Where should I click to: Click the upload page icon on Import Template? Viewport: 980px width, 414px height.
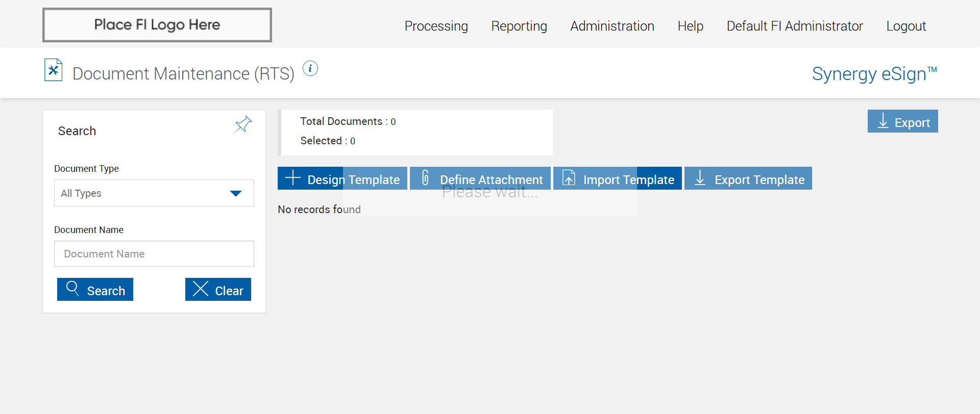click(569, 178)
